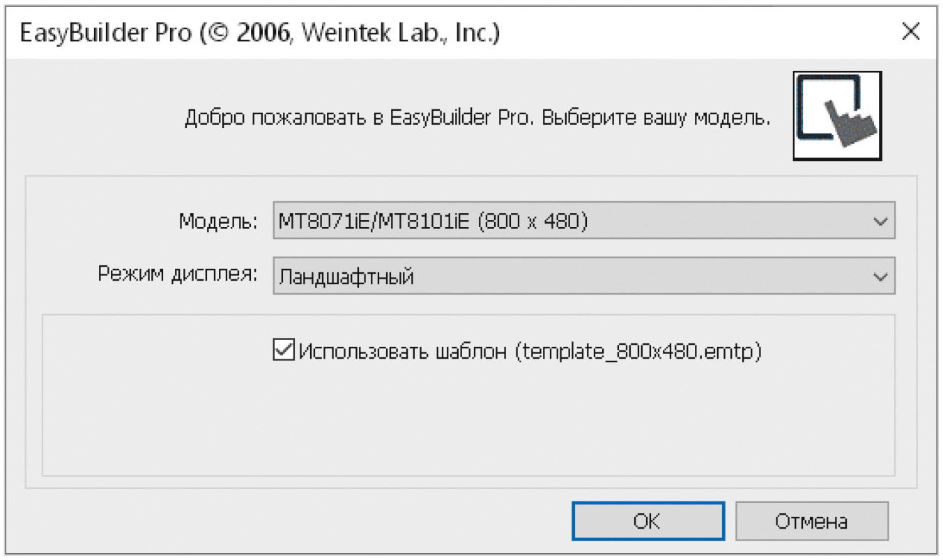Confirm selection with the OK button
943x560 pixels.
coord(647,521)
